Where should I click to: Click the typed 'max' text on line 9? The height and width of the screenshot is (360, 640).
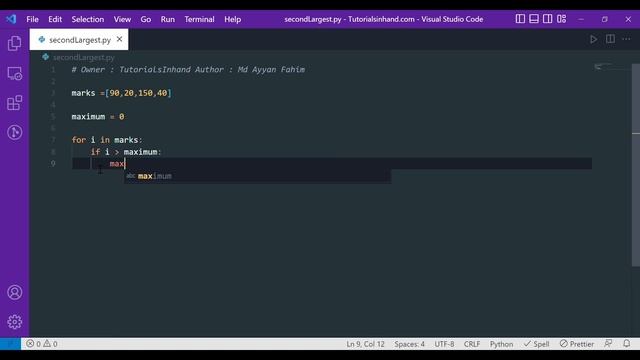(x=117, y=164)
